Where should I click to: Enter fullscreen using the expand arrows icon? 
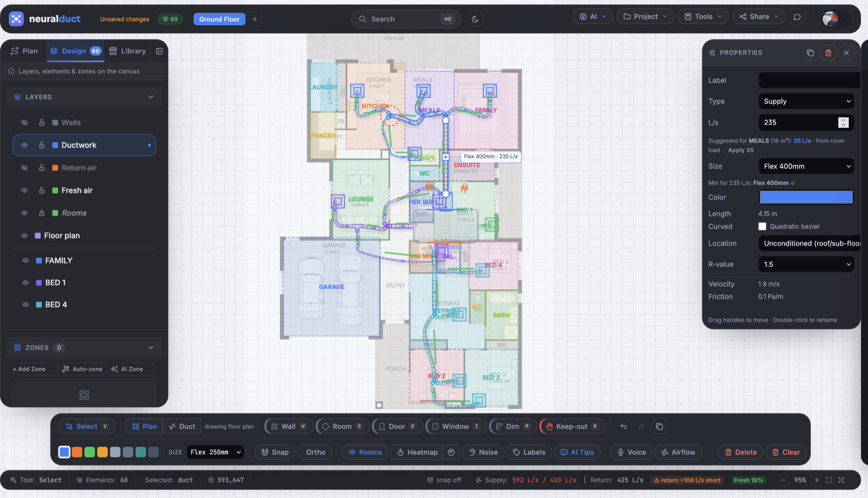(841, 480)
